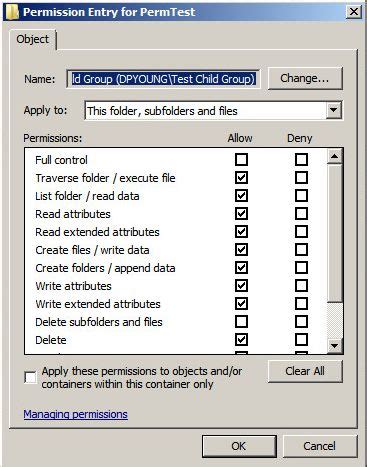
Task: Open the Managing permissions link
Action: tap(76, 414)
